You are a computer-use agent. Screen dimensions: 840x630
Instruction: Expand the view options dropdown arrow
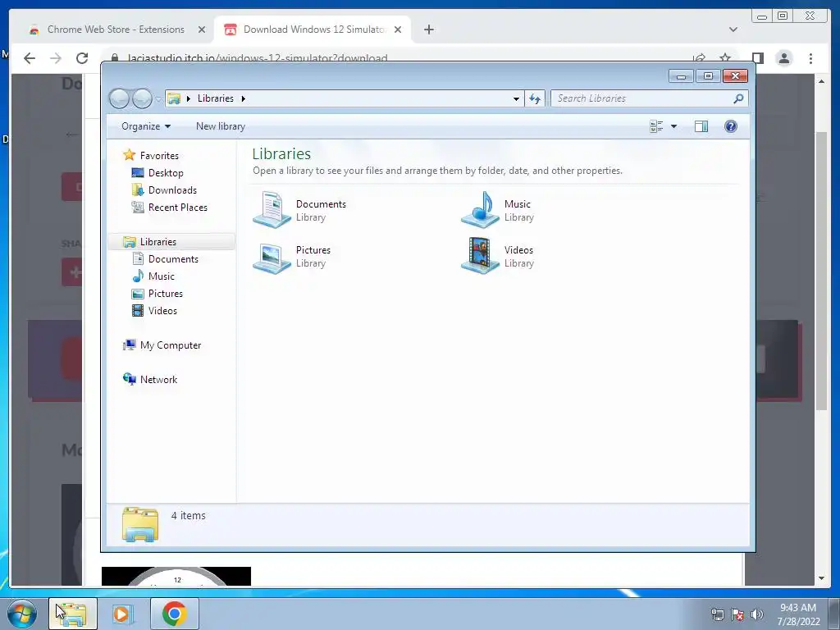tap(674, 126)
